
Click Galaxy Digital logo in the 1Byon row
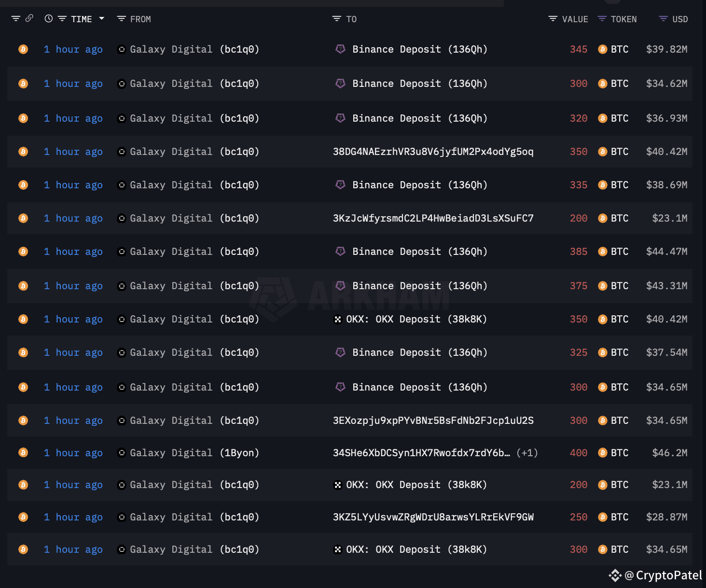tap(122, 453)
